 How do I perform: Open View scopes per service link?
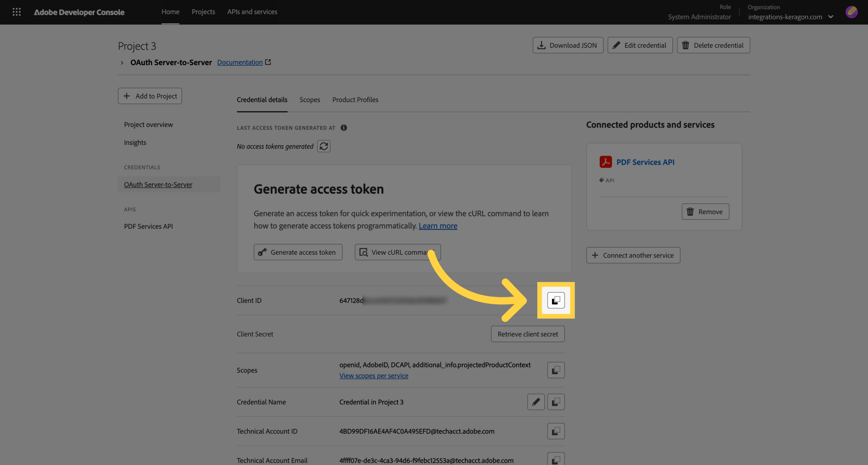click(x=373, y=375)
